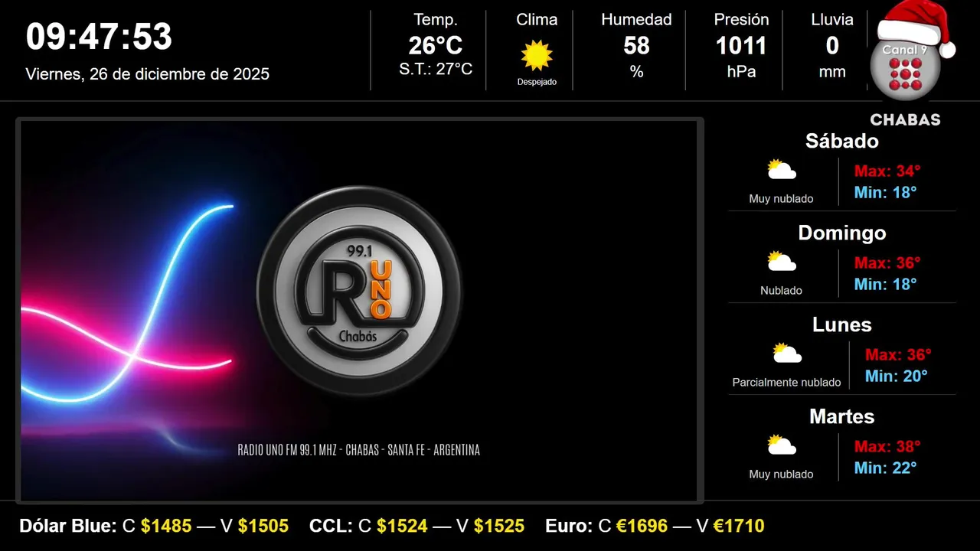Click the Radio Uno 99.1 circular logo

[x=359, y=291]
